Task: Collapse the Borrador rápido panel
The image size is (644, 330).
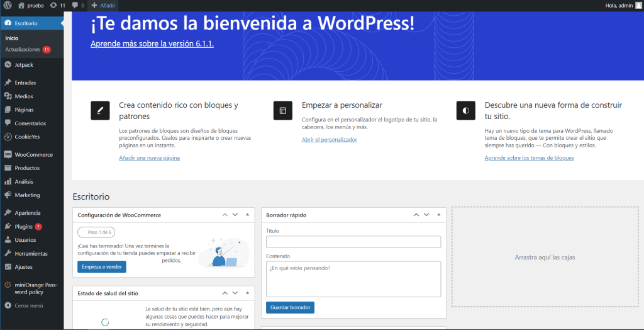Action: [438, 215]
